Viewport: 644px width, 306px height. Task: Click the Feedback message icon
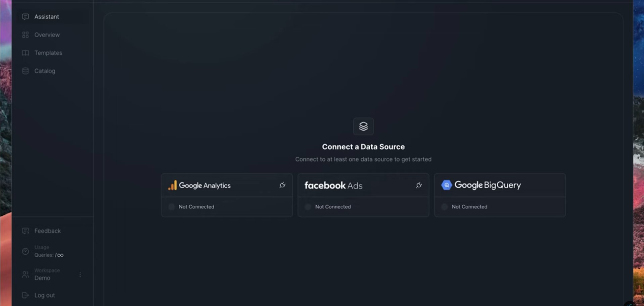click(25, 231)
